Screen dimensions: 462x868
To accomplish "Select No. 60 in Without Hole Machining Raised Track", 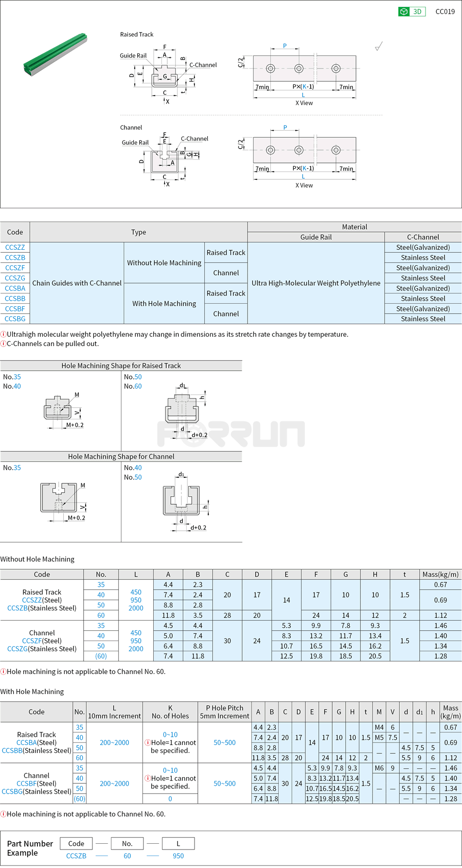I will click(x=101, y=615).
